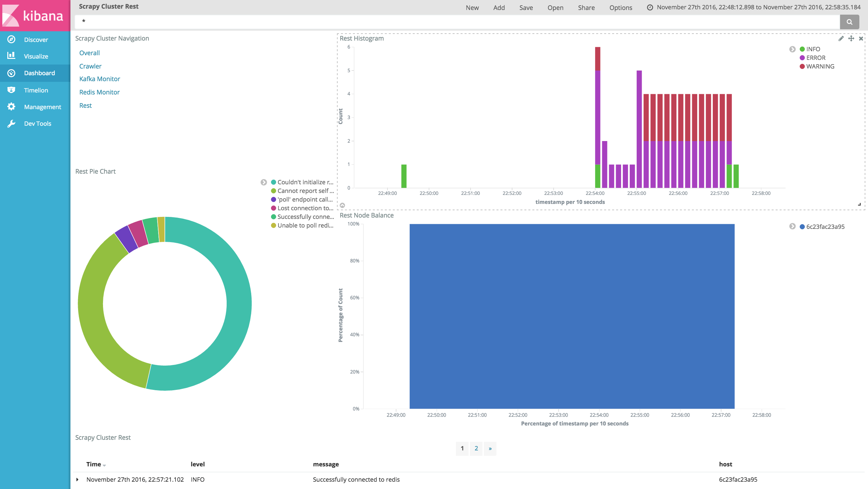The image size is (868, 489).
Task: Open the Kafka Monitor link
Action: (x=99, y=79)
